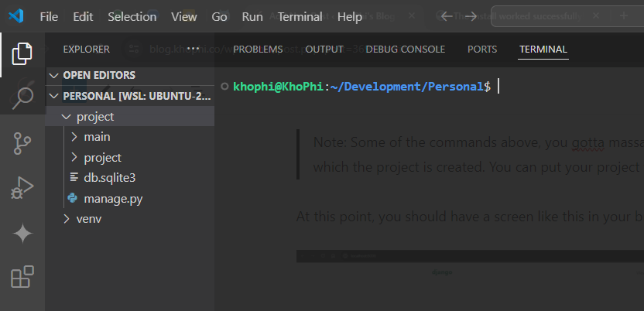The width and height of the screenshot is (644, 311).
Task: Click the sparkle AI assistant icon
Action: pyautogui.click(x=22, y=234)
